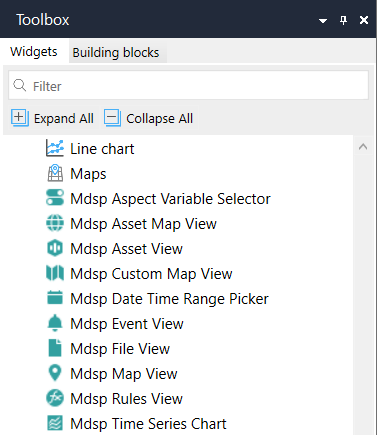Select the Line chart widget icon

55,148
